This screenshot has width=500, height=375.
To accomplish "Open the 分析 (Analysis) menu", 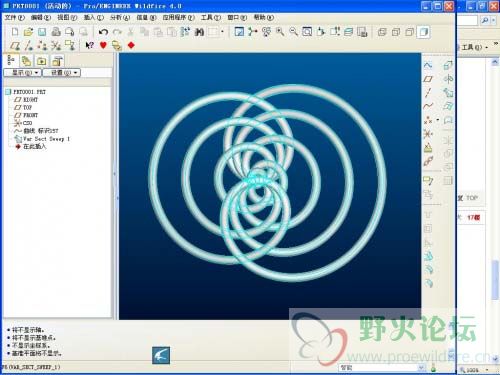I will 120,17.
